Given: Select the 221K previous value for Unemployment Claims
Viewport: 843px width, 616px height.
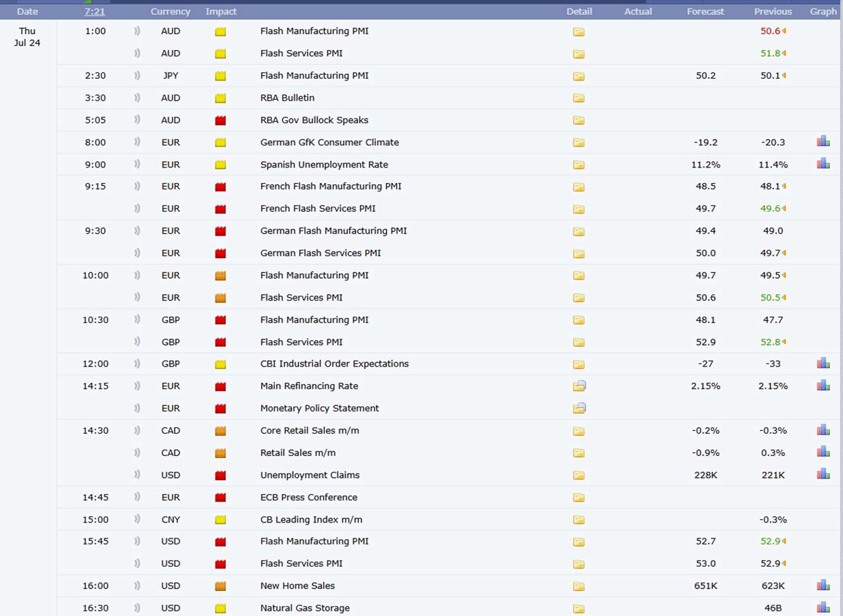Looking at the screenshot, I should (x=773, y=475).
